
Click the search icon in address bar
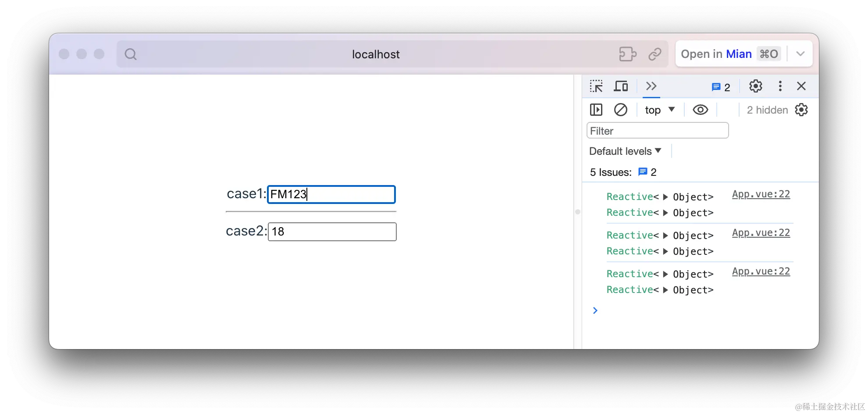pyautogui.click(x=131, y=54)
